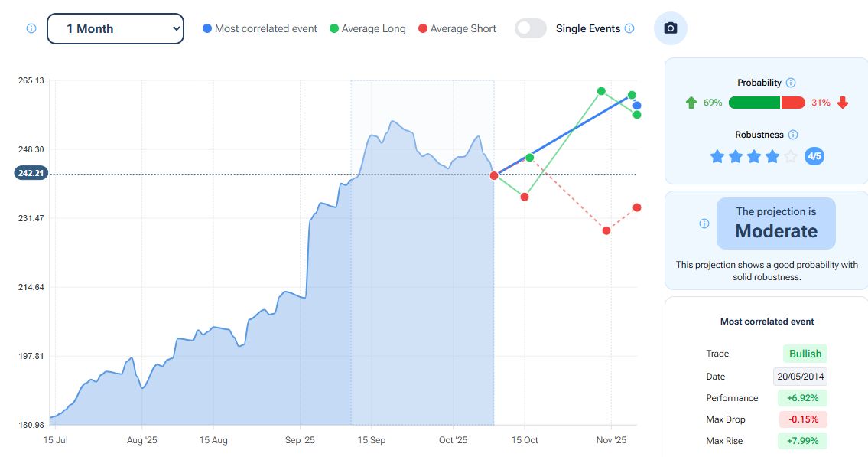
Task: Click info icon beside Moderate projection
Action: point(704,224)
